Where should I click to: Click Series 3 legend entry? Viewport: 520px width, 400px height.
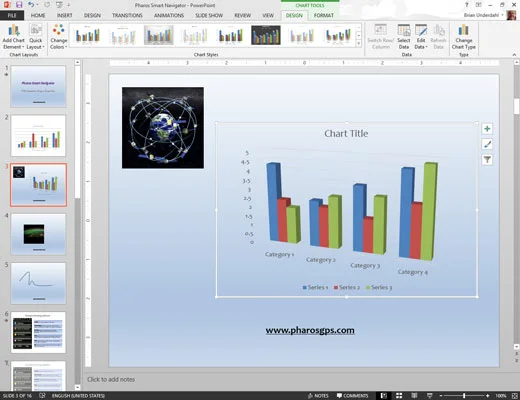[x=379, y=287]
